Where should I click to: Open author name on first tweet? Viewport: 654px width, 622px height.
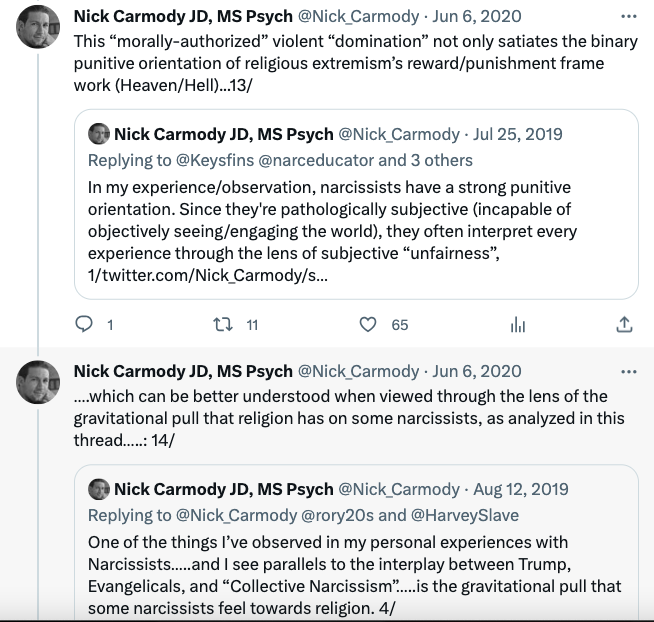pyautogui.click(x=183, y=17)
